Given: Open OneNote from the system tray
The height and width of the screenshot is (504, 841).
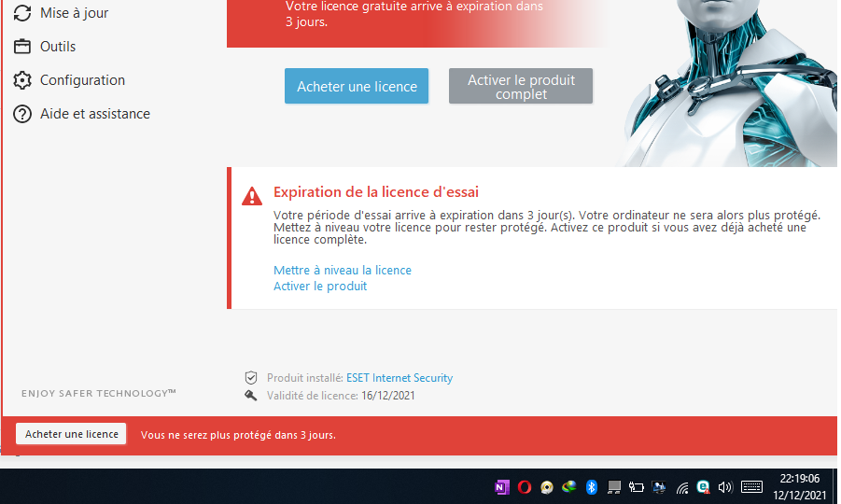Looking at the screenshot, I should point(501,487).
